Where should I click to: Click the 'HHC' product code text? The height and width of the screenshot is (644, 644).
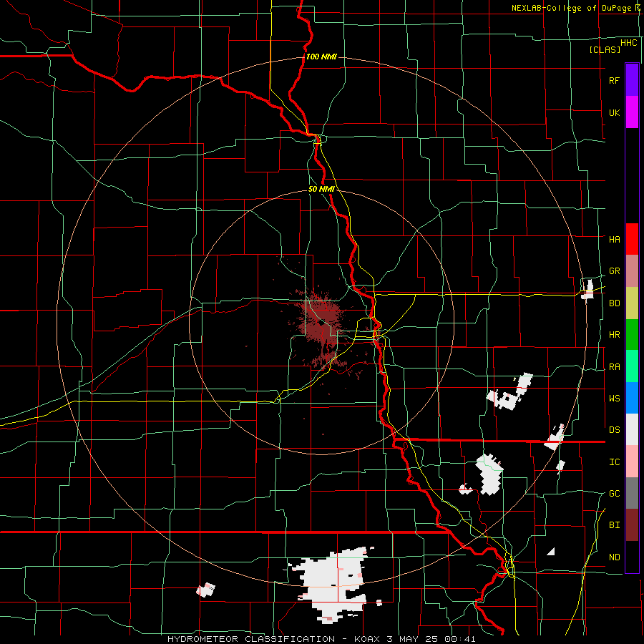pos(629,43)
